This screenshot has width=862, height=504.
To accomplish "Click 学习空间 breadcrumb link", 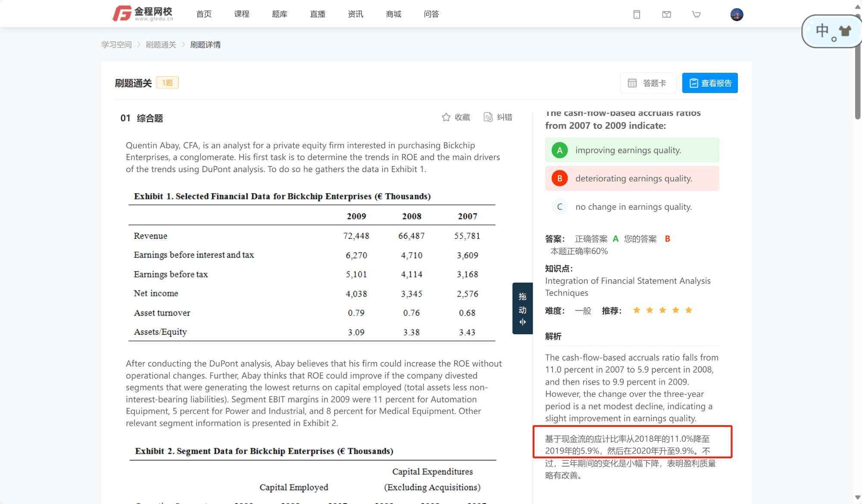I will 116,45.
